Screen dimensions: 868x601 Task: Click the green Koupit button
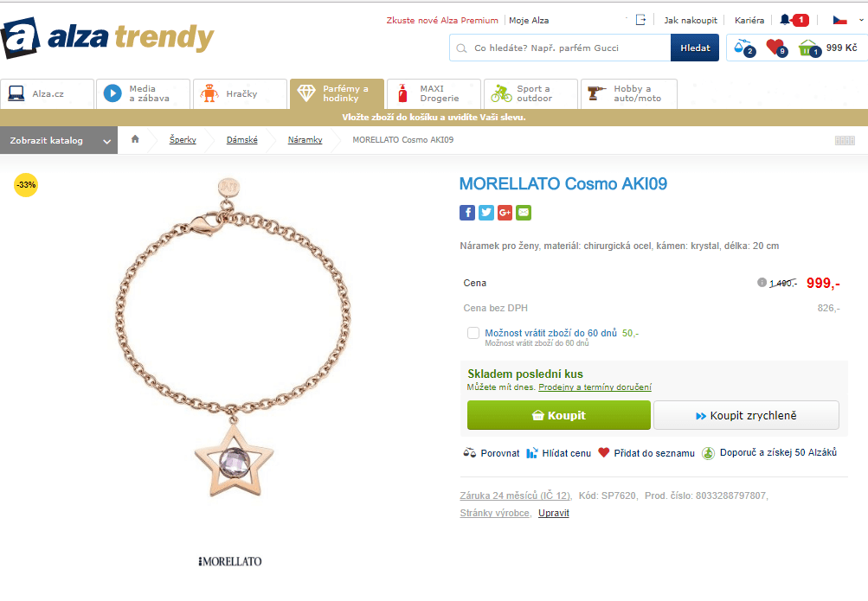coord(558,415)
